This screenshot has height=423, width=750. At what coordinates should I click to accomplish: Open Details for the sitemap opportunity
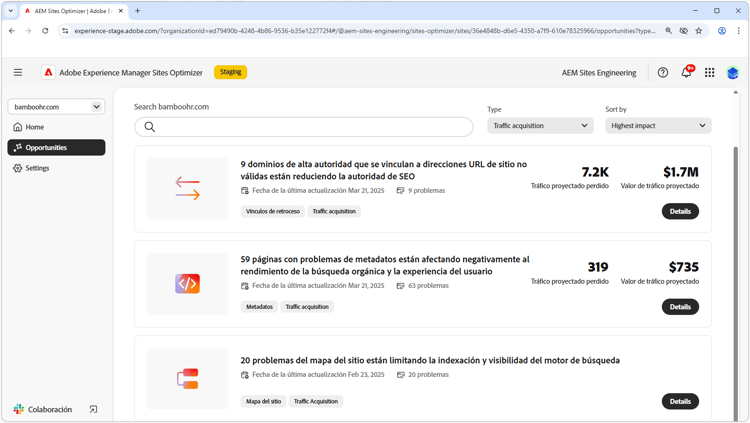(680, 401)
